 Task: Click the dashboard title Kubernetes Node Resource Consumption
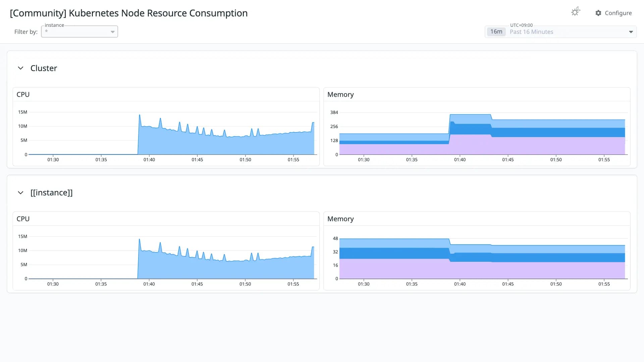click(x=129, y=13)
